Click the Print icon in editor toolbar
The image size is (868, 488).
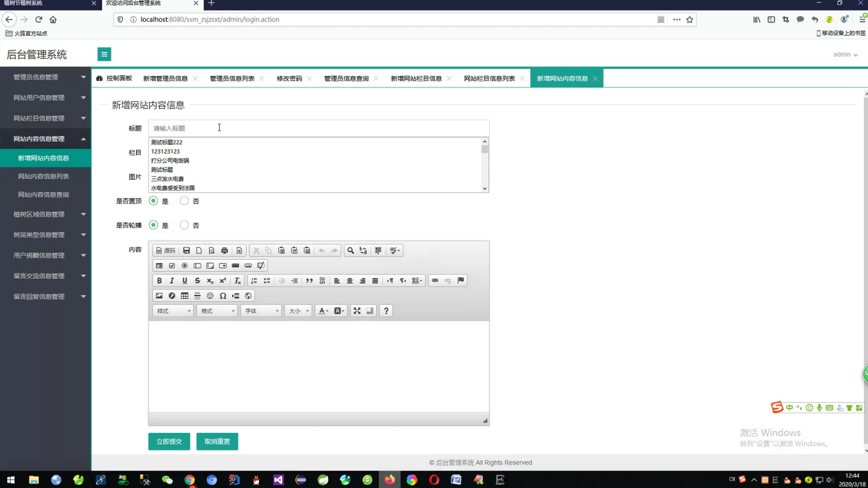pyautogui.click(x=224, y=251)
